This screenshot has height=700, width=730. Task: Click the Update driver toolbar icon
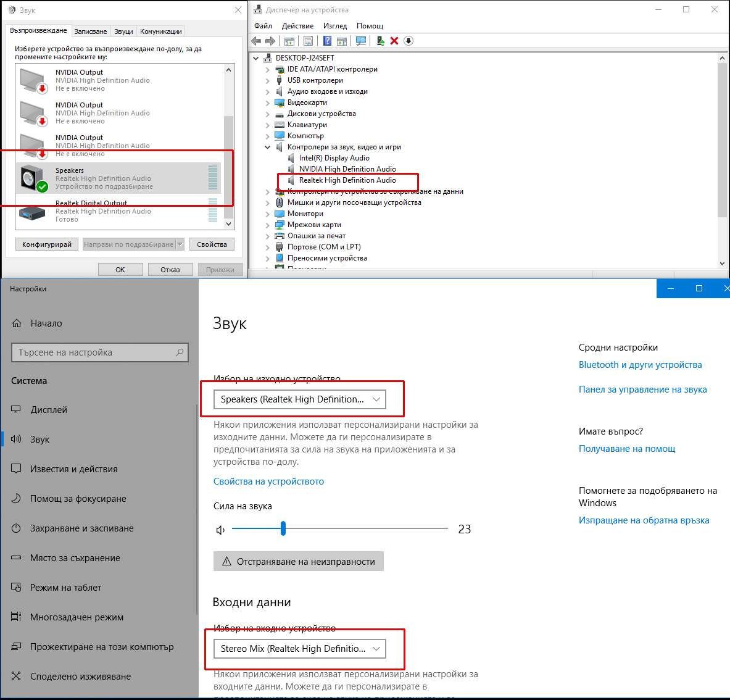coord(380,41)
